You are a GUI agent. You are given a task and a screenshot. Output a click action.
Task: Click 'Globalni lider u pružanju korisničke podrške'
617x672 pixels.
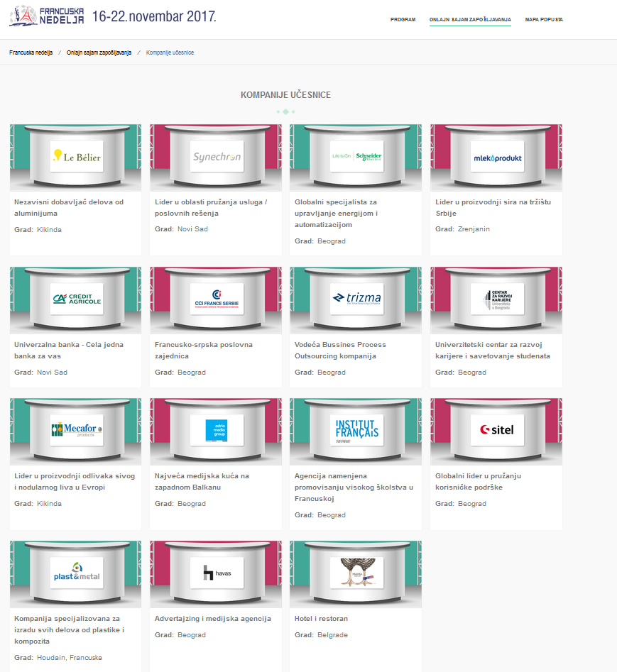point(478,481)
